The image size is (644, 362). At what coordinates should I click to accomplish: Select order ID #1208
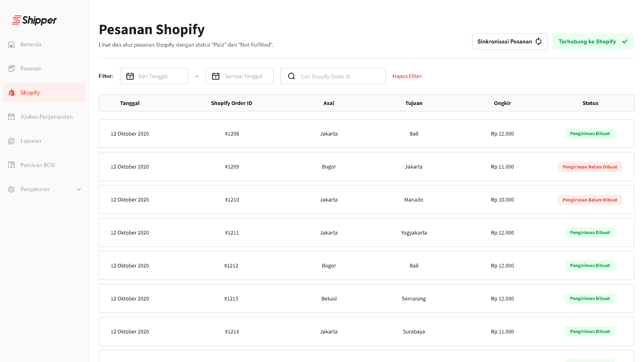232,134
